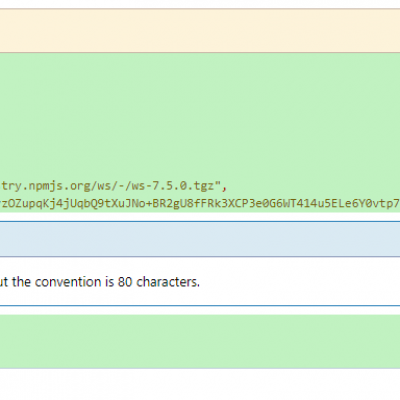This screenshot has height=400, width=400.
Task: Select the integrity hash line starting with zOZupqKj4j
Action: [x=200, y=204]
